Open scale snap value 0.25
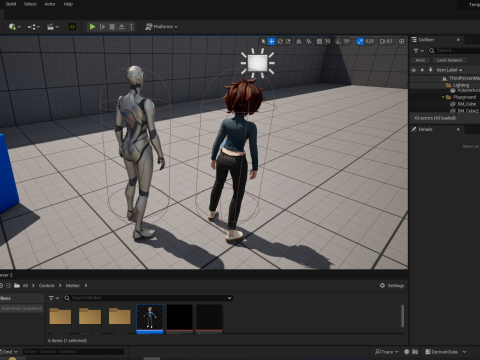Screen dimensions: 480x360 pos(369,41)
